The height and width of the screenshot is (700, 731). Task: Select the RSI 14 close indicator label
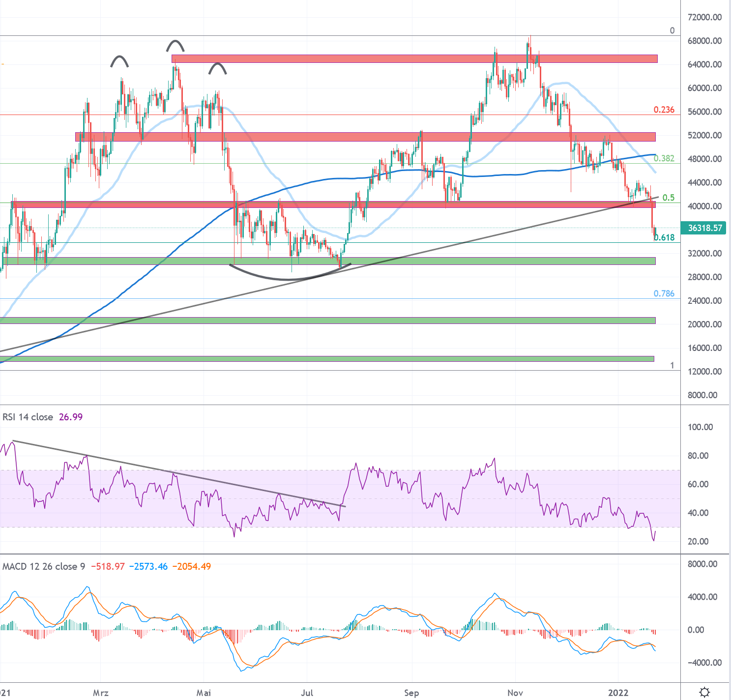pyautogui.click(x=27, y=417)
